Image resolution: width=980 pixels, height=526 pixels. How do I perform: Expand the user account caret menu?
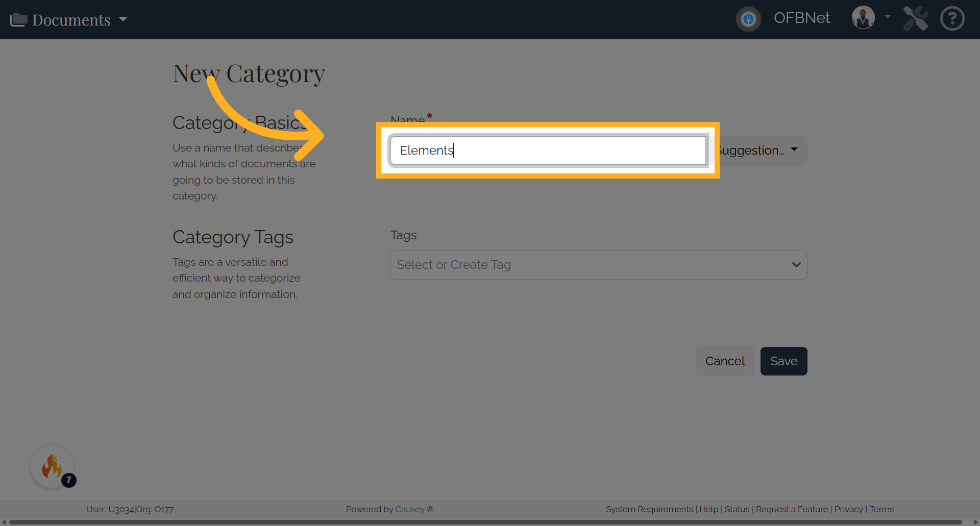coord(888,16)
